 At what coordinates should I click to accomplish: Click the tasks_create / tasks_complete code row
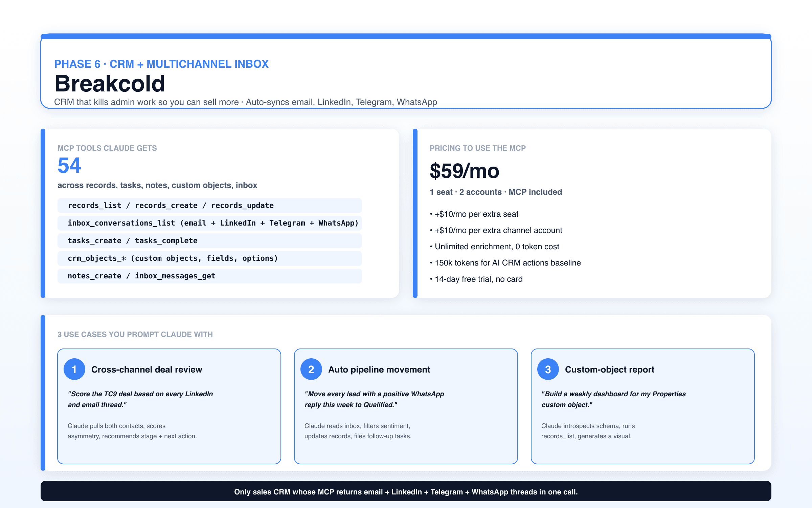coord(210,241)
